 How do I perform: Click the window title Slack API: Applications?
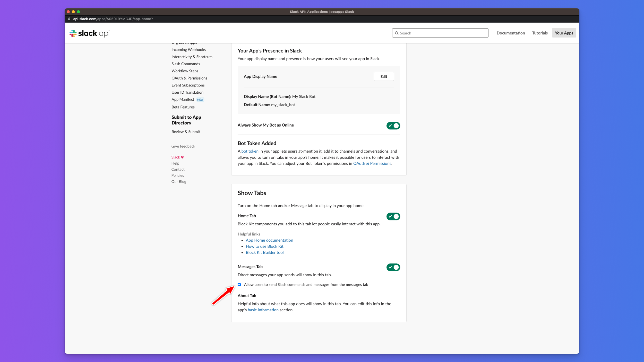322,12
